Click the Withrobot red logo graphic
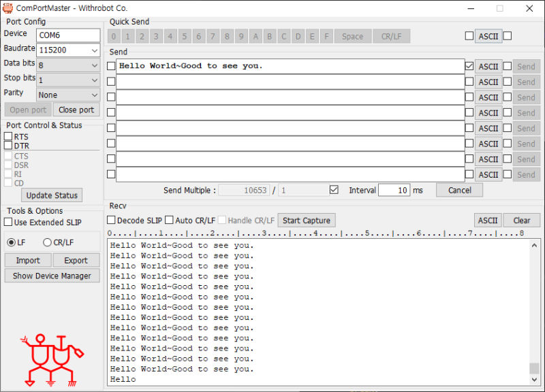545x392 pixels. (x=52, y=360)
